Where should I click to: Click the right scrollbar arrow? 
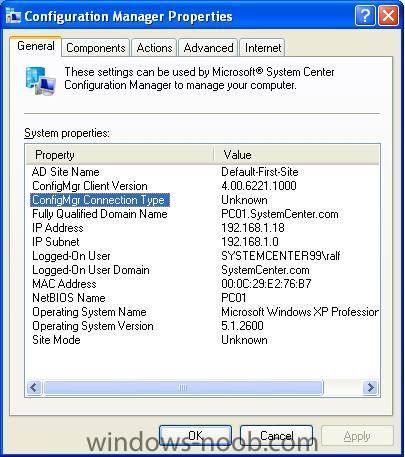coord(370,387)
